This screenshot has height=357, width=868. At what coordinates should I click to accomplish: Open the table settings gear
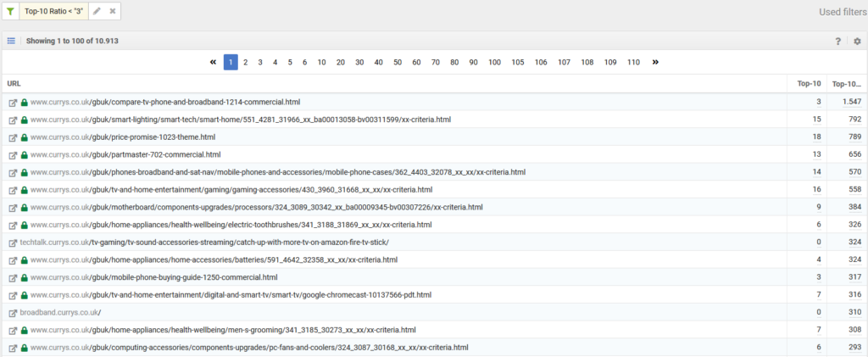(856, 41)
